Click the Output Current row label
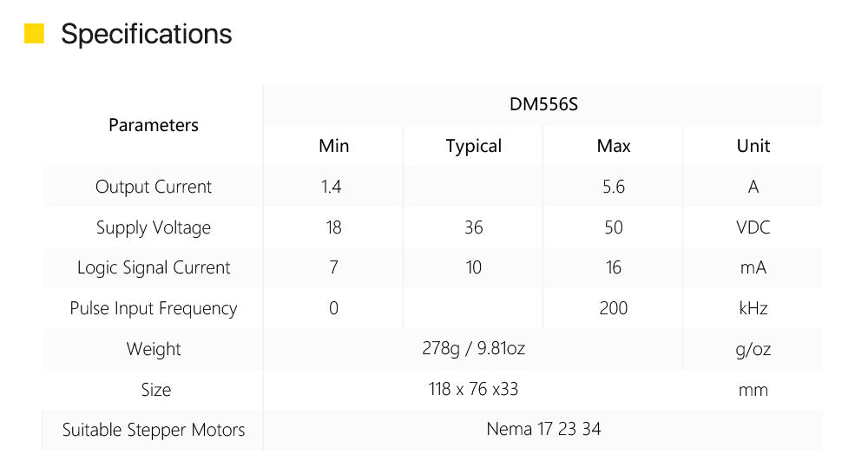The height and width of the screenshot is (474, 868). click(154, 187)
